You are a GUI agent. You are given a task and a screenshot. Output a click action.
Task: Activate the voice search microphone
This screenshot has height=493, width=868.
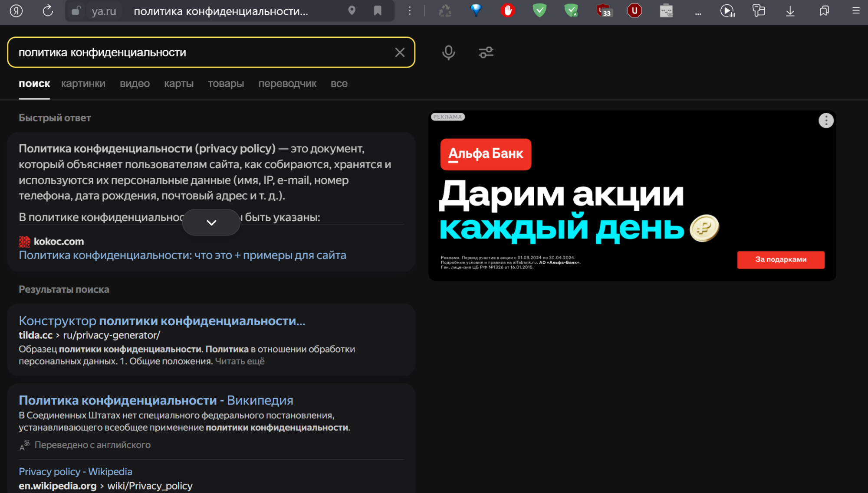pyautogui.click(x=448, y=52)
